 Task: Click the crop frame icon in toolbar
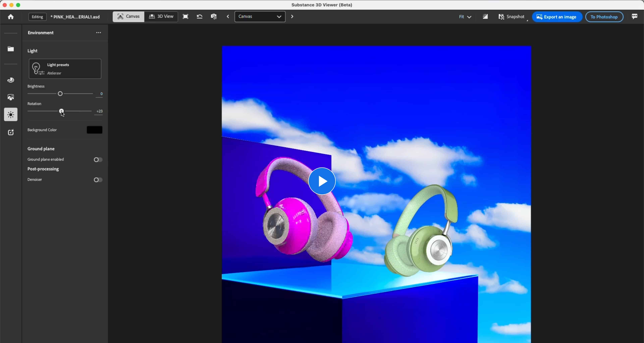tap(185, 16)
